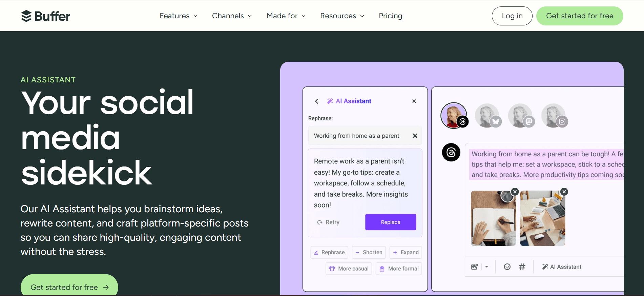644x296 pixels.
Task: Click the magic wand icon beside AI Assistant title
Action: coord(330,101)
